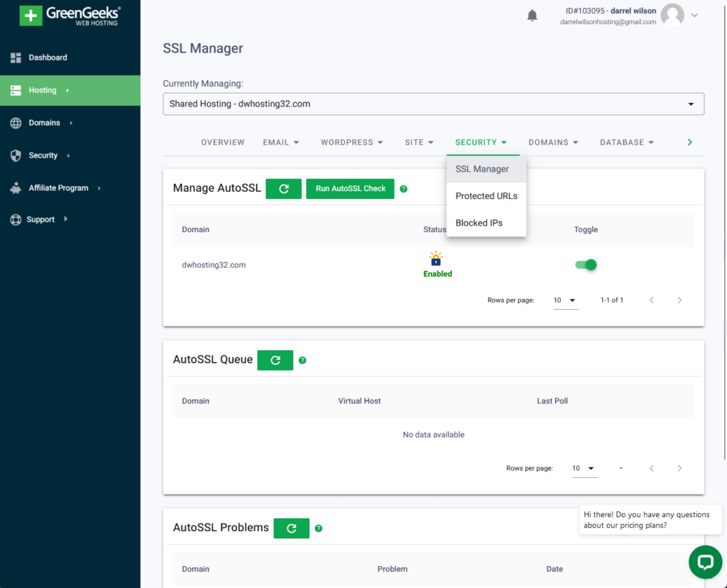Open the WORDPRESS tab menu
The width and height of the screenshot is (727, 588).
(352, 142)
